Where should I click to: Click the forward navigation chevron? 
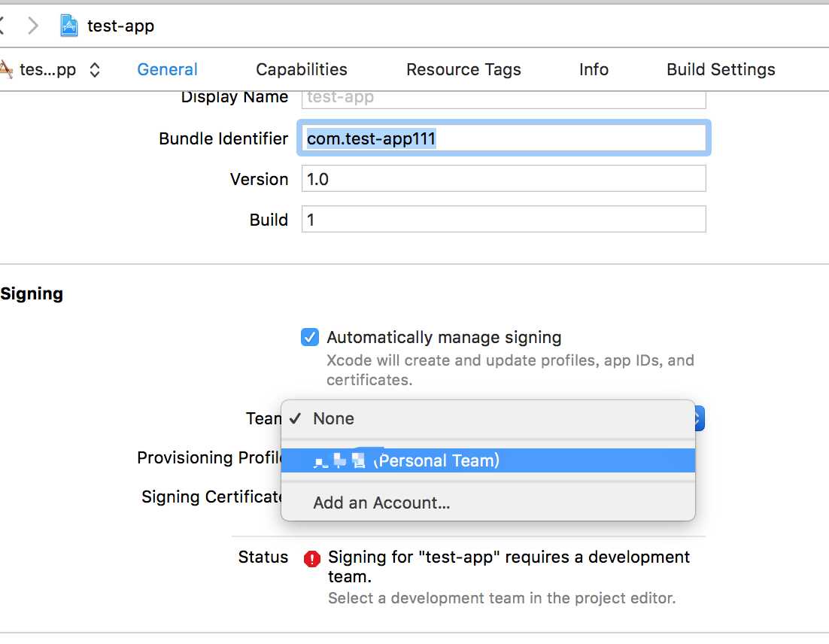coord(33,26)
